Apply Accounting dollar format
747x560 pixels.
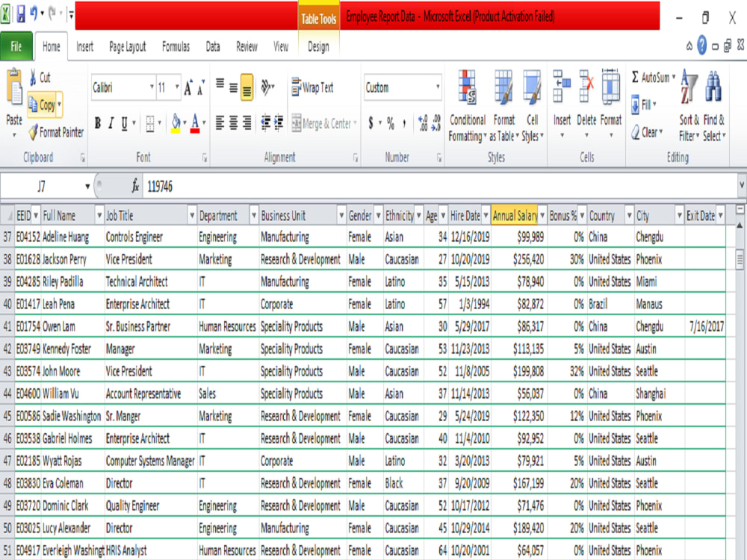coord(371,123)
